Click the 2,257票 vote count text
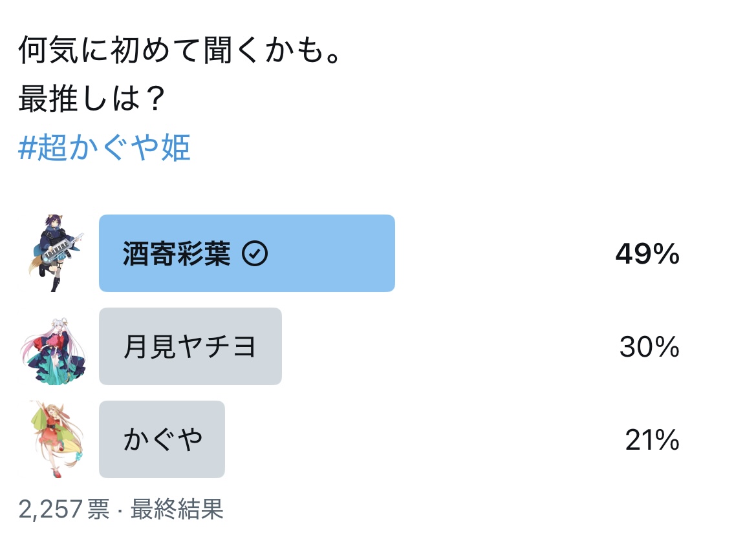The image size is (756, 546). pos(64,509)
